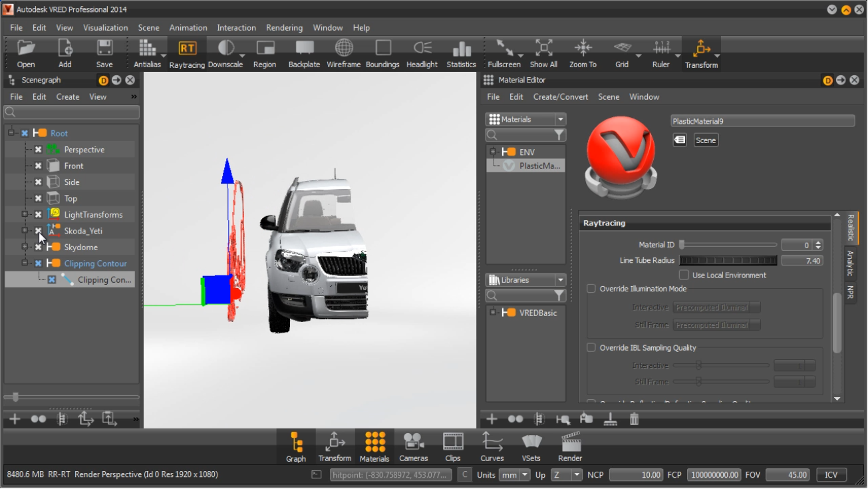The width and height of the screenshot is (868, 489).
Task: Open the Materials dropdown in Material Editor
Action: point(525,120)
